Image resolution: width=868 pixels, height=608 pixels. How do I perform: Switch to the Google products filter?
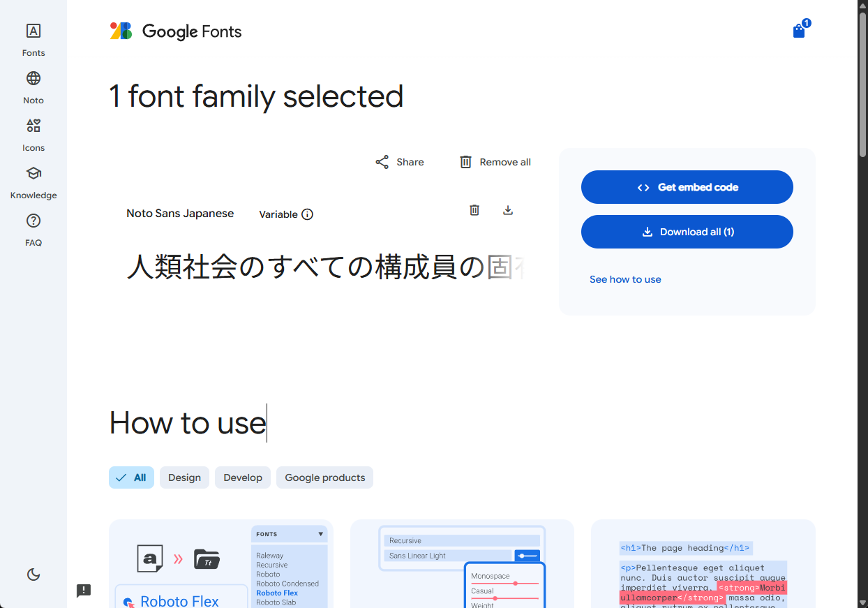(x=324, y=477)
